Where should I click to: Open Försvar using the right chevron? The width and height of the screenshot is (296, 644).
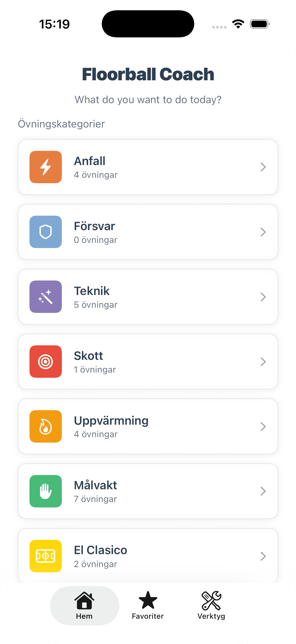[263, 232]
